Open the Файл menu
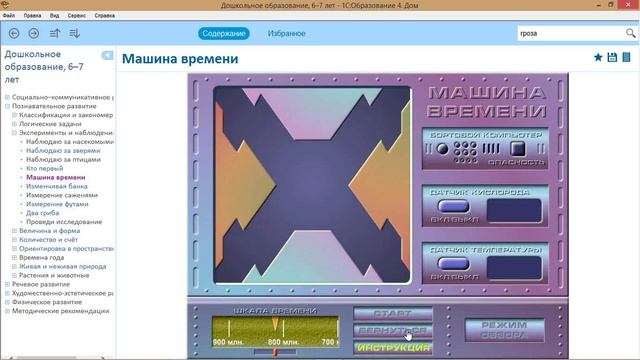Image resolution: width=640 pixels, height=360 pixels. tap(9, 16)
